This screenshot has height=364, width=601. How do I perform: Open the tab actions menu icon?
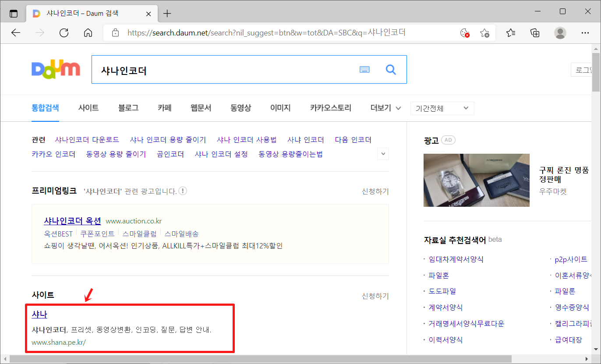point(14,13)
